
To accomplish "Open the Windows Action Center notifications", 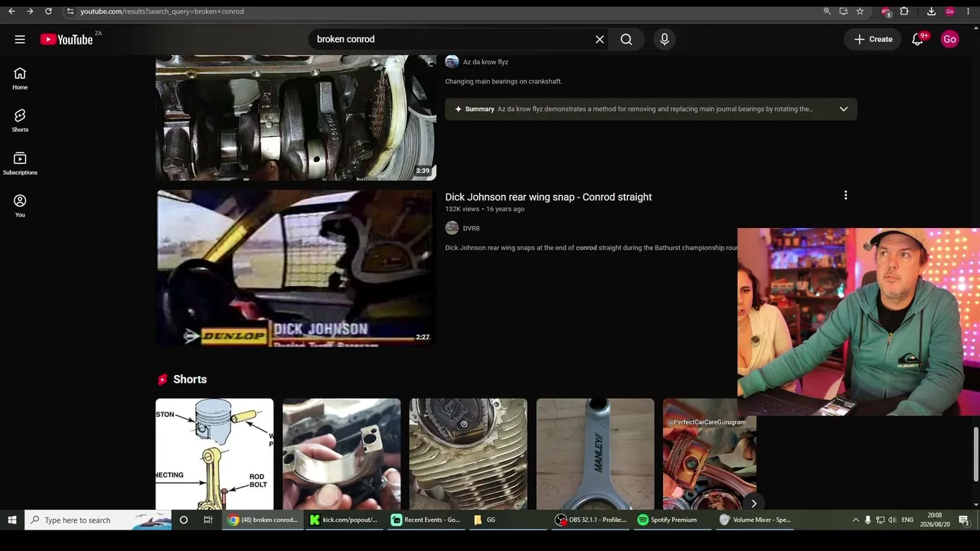I will coord(963,520).
